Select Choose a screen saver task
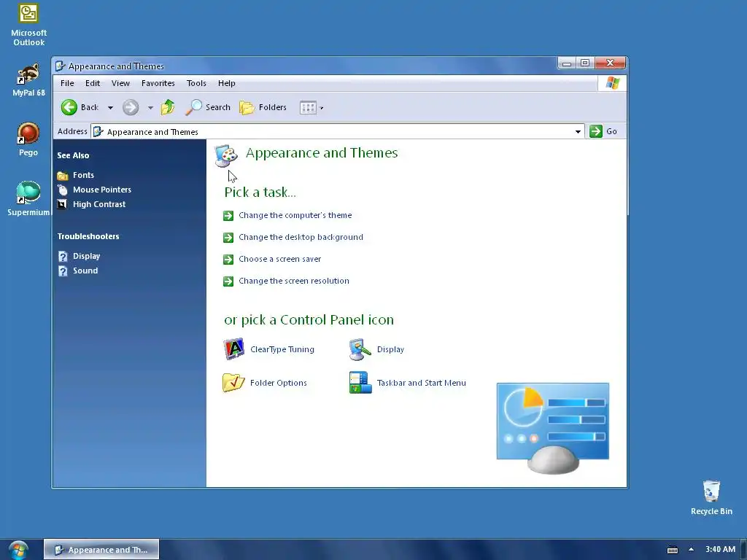This screenshot has width=747, height=560. coord(279,259)
